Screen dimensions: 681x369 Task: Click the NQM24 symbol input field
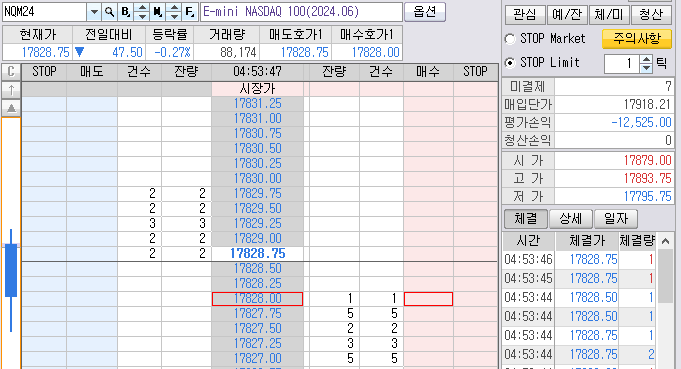[x=44, y=12]
